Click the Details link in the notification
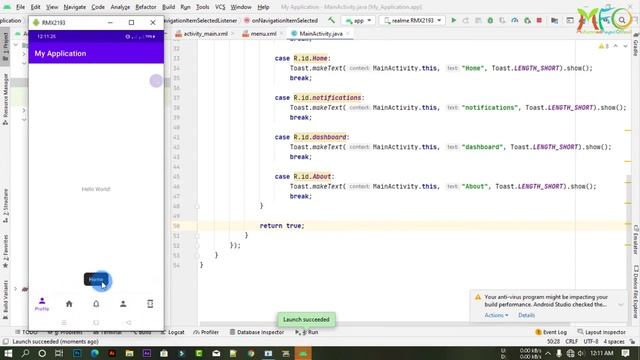Screen dimensions: 640x360 tap(526, 315)
